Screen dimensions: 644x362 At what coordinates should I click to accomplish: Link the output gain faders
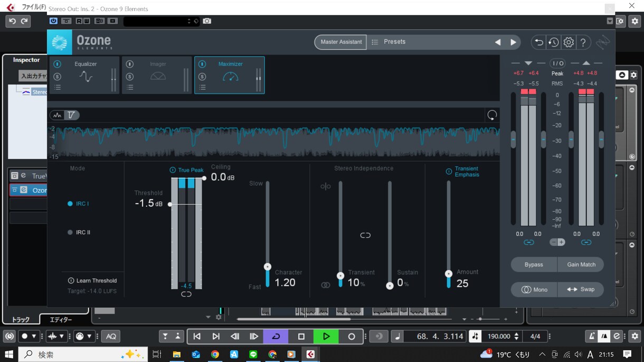click(x=586, y=242)
